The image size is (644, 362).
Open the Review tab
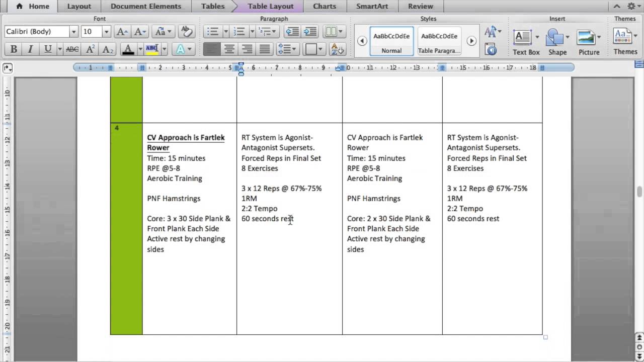pos(421,7)
